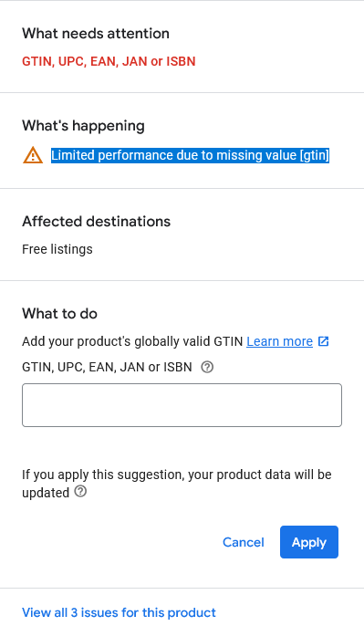View all 3 issues for this product
This screenshot has width=364, height=626.
pyautogui.click(x=119, y=612)
